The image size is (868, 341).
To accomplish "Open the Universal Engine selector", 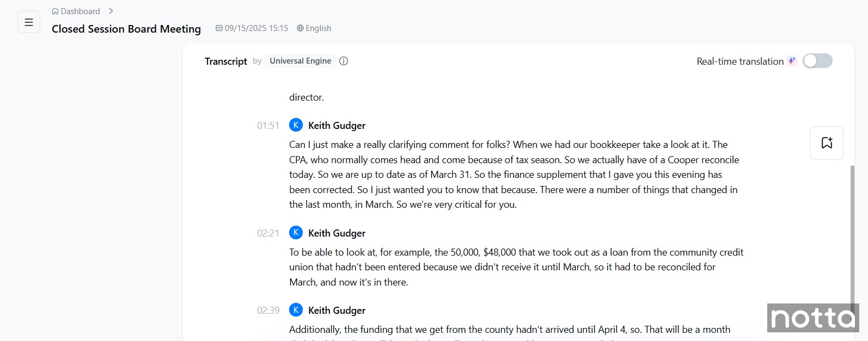I will click(300, 61).
